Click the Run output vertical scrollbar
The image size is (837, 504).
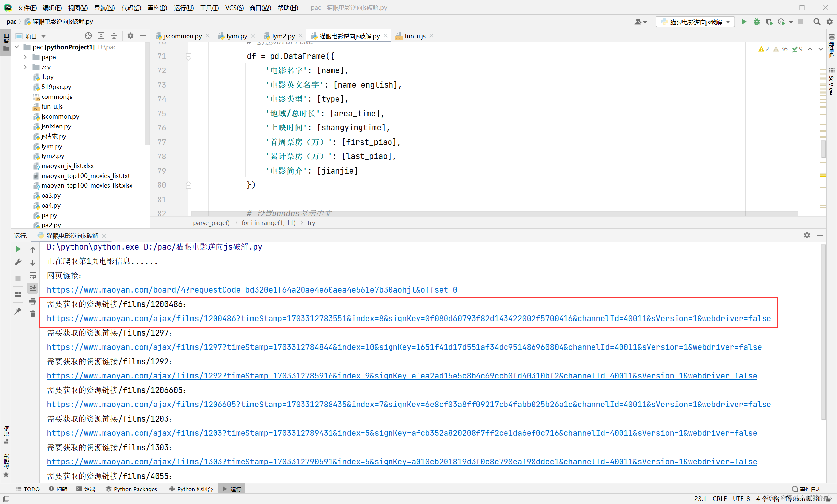[823, 333]
